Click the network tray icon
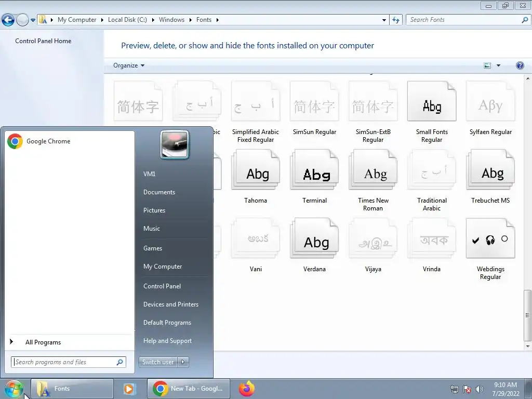 (454, 389)
